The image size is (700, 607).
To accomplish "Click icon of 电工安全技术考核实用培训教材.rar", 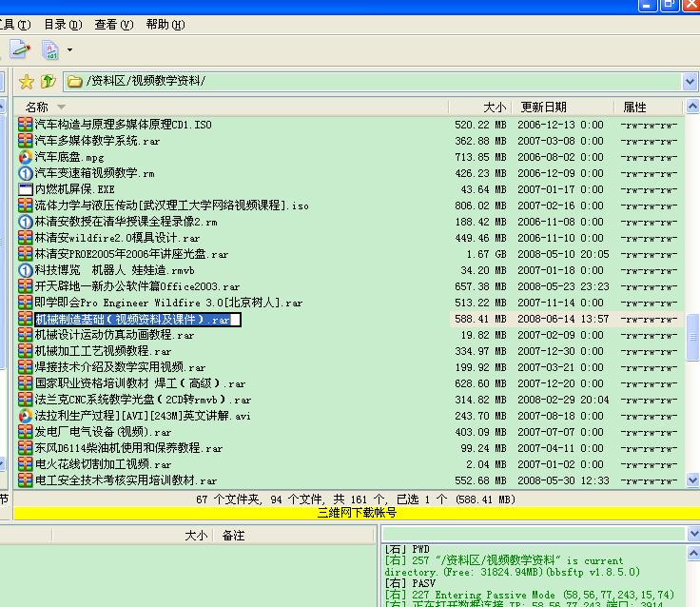I will [x=26, y=480].
